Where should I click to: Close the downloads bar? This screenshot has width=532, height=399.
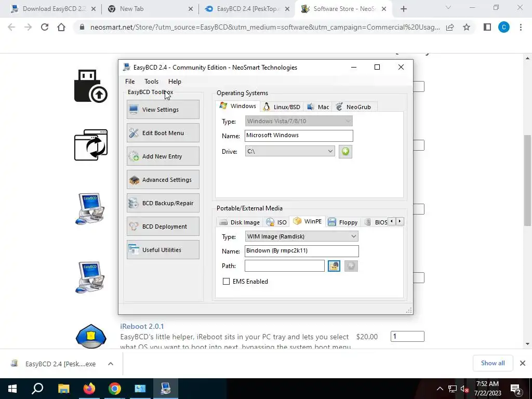[x=523, y=363]
